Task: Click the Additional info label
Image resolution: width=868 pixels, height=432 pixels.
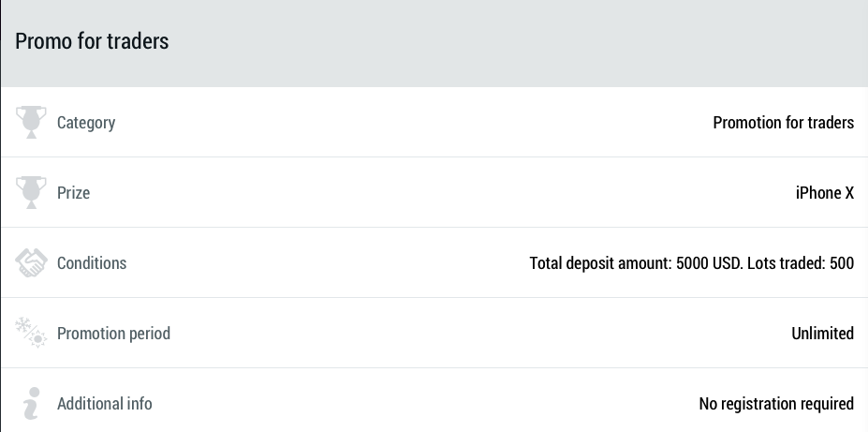Action: pos(104,404)
